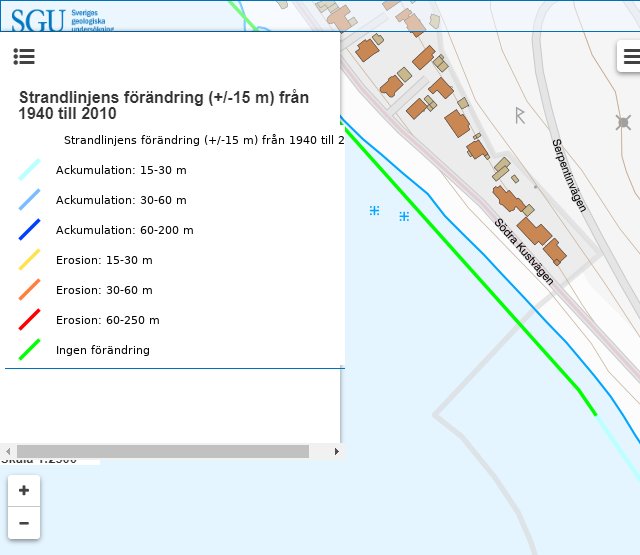This screenshot has height=555, width=640.
Task: Click the Södra Kustvägen road label
Action: (524, 251)
